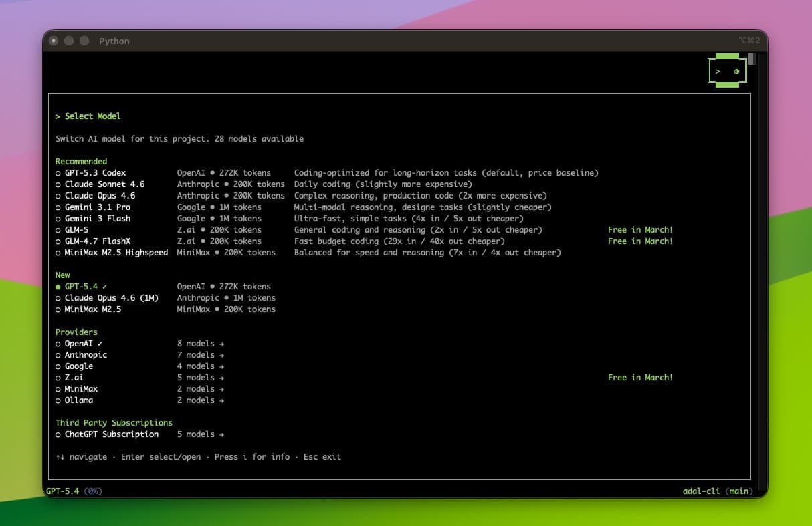Click the terminal scrollbar thumb at right edge
This screenshot has width=812, height=526.
pyautogui.click(x=752, y=59)
